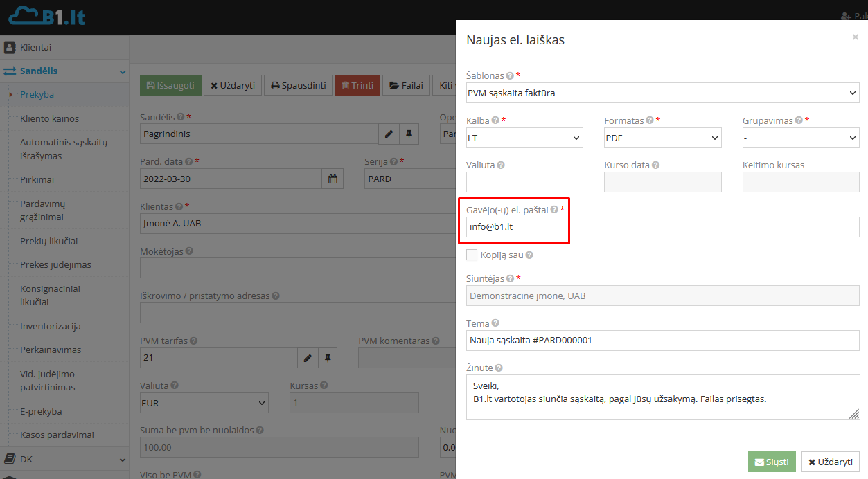Enable the Kopiją sau checkbox
868x479 pixels.
point(472,255)
